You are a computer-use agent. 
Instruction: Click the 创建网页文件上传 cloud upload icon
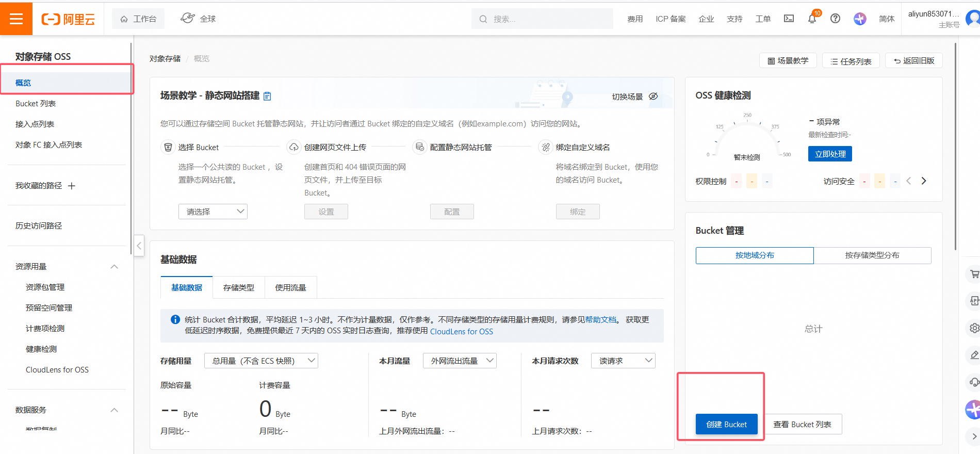(293, 147)
